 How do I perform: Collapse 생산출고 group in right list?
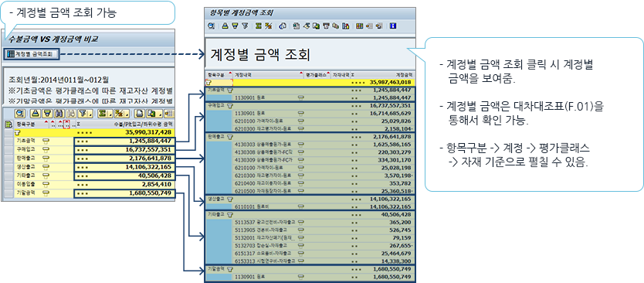pyautogui.click(x=230, y=199)
